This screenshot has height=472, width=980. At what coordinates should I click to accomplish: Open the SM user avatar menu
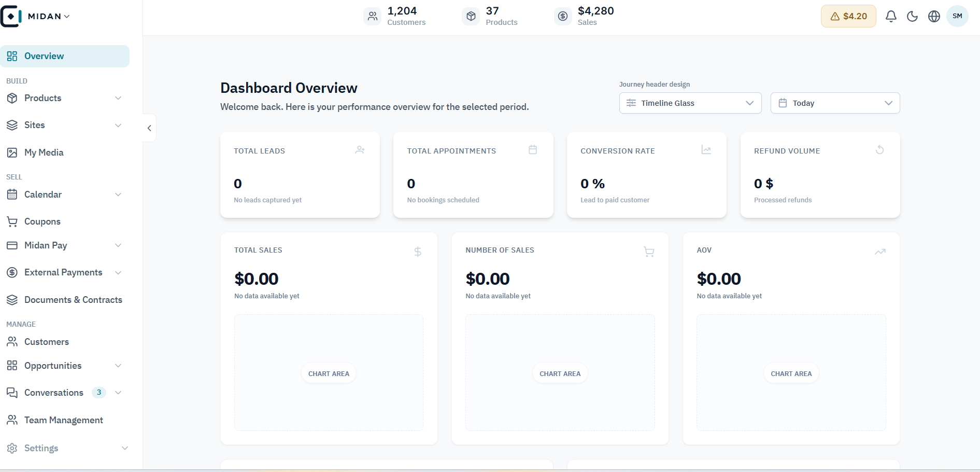(x=957, y=16)
